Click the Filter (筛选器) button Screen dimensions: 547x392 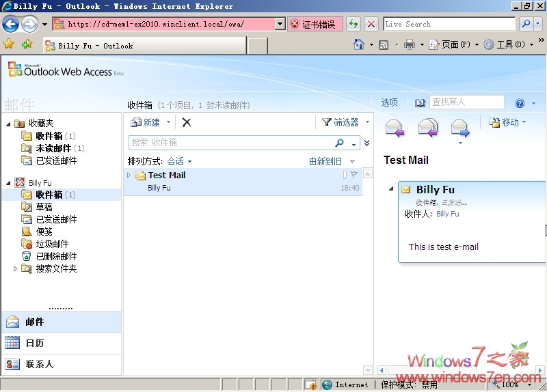click(341, 122)
